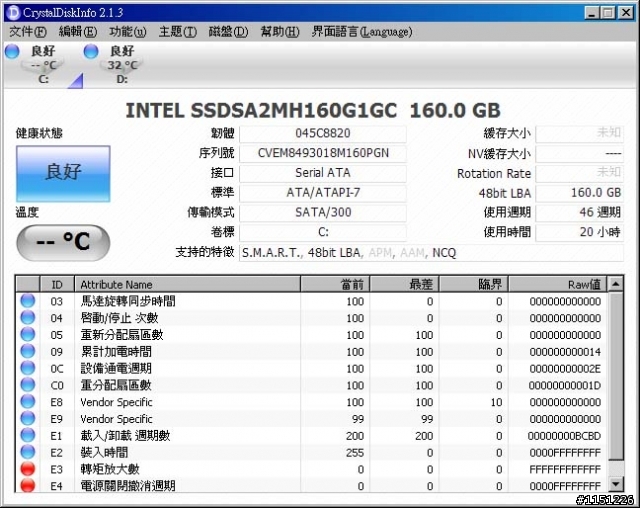
Task: Click status circle of attribute E2
Action: [x=28, y=452]
